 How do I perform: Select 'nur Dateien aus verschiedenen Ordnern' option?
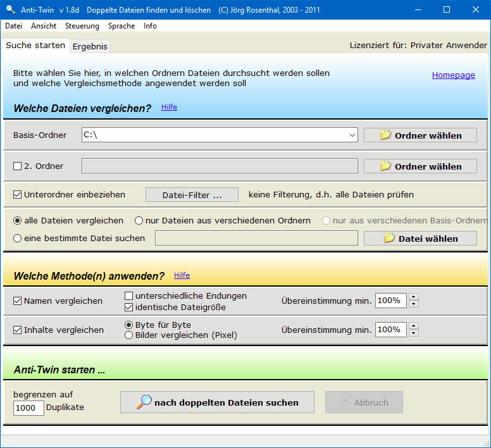pos(139,221)
